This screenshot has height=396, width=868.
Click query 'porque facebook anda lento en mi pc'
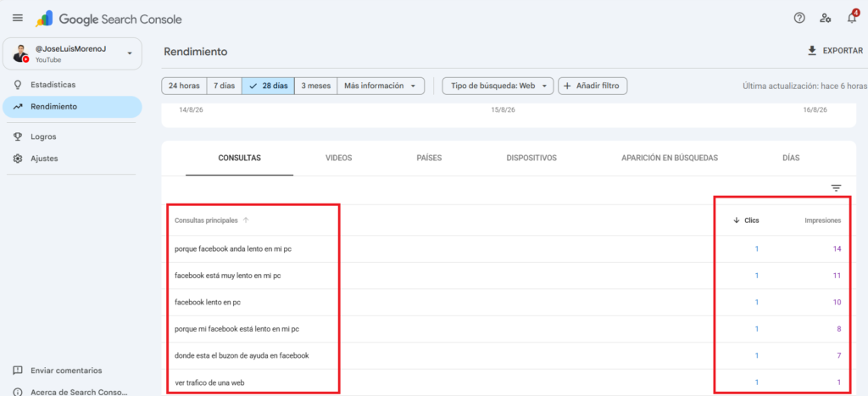pyautogui.click(x=233, y=249)
